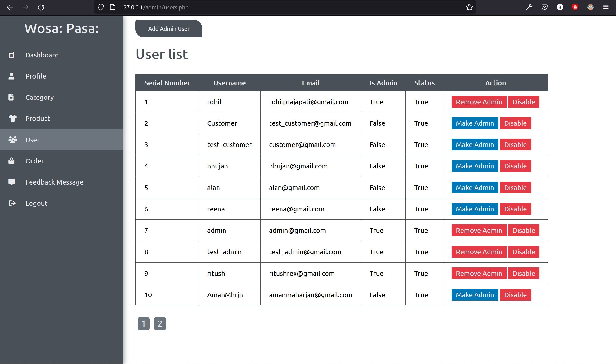616x364 pixels.
Task: Click the Feedback Message chat icon
Action: 12,182
